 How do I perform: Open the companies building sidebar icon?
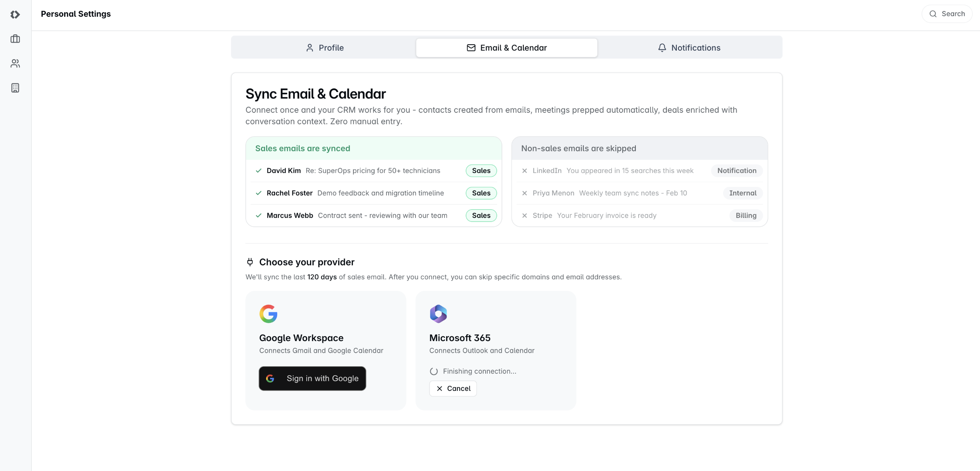pyautogui.click(x=15, y=88)
